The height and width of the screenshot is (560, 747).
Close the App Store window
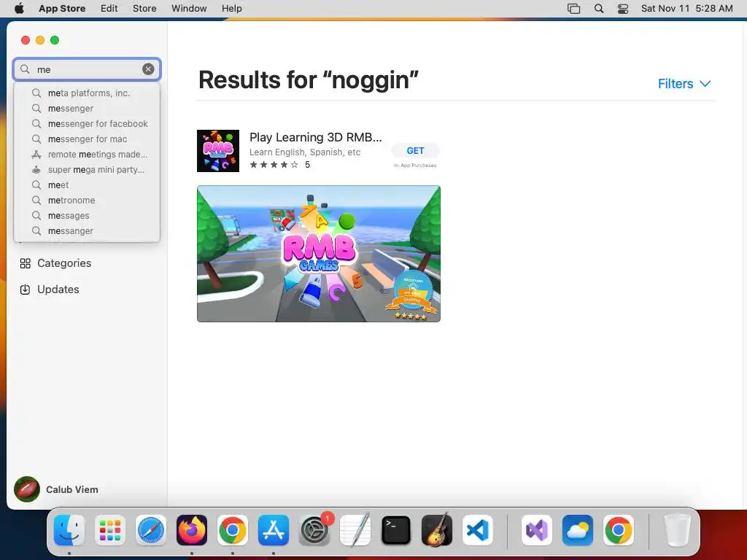click(26, 40)
